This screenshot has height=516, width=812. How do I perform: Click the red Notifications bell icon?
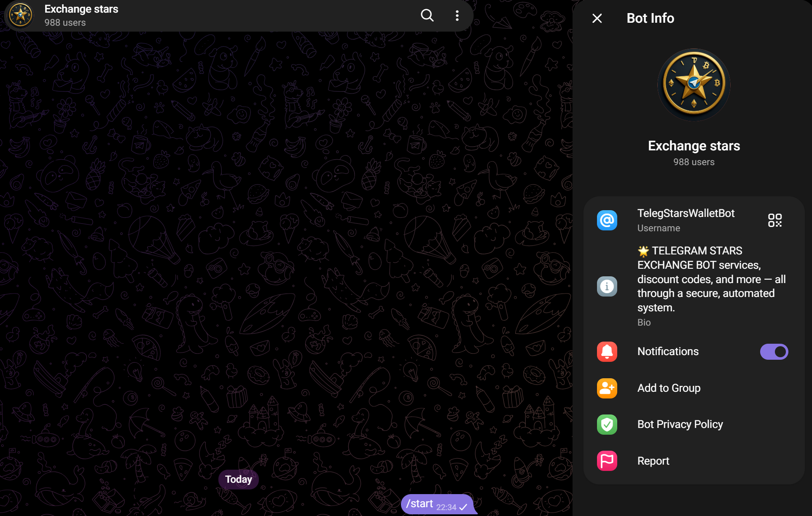click(607, 352)
